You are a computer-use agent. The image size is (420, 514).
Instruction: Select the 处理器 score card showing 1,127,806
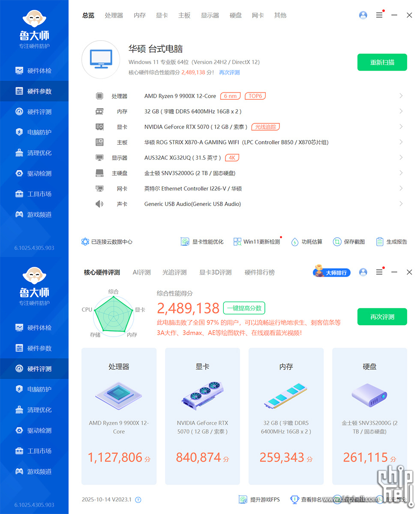pyautogui.click(x=119, y=416)
